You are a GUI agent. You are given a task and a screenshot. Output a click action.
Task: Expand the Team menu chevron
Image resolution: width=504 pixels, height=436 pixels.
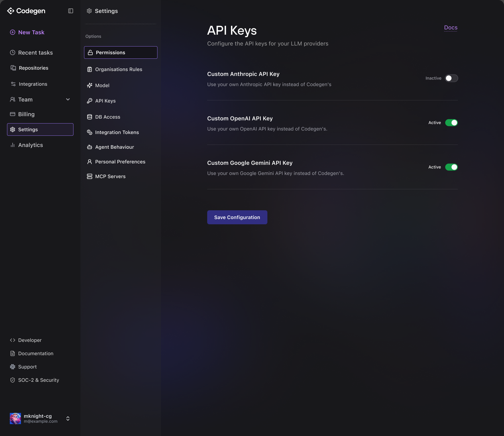(x=68, y=99)
